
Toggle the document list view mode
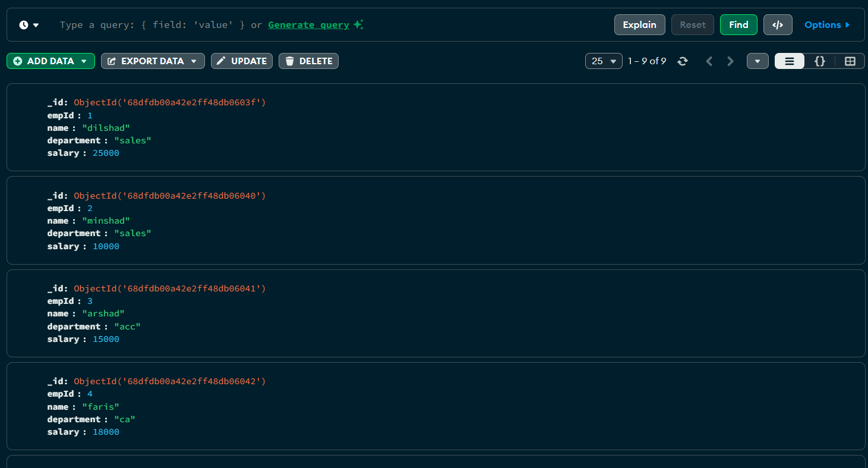pyautogui.click(x=789, y=61)
